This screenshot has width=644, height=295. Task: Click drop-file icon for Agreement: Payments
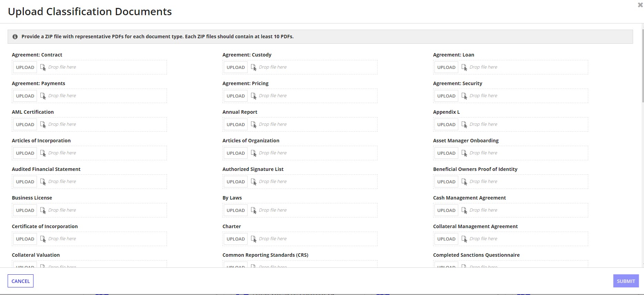pyautogui.click(x=43, y=96)
